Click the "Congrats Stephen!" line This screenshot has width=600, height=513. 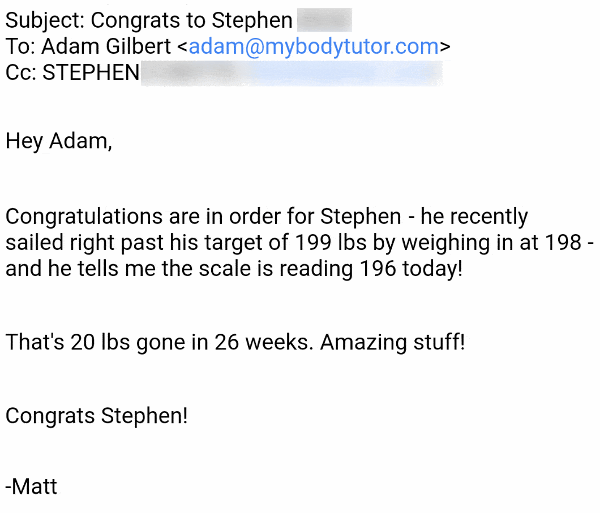click(x=97, y=415)
